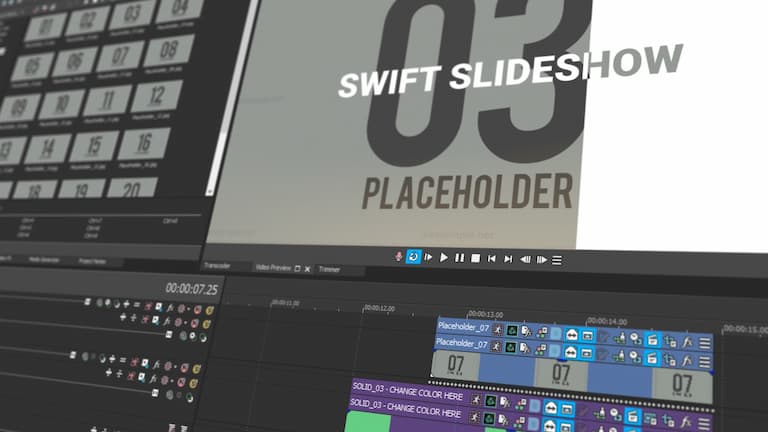
Task: Click Play From Start in transport bar
Action: tap(428, 257)
